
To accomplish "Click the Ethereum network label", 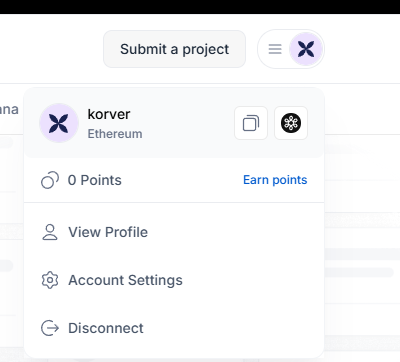I will click(115, 134).
